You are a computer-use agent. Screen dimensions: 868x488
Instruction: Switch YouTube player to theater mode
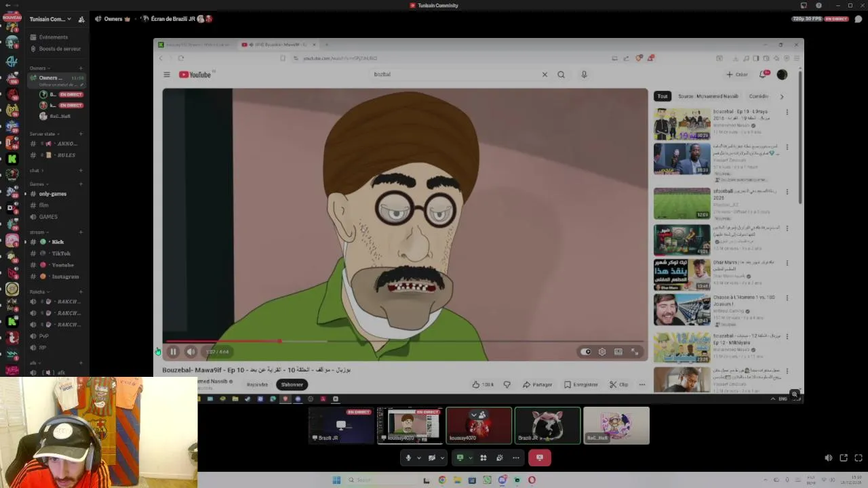click(618, 352)
